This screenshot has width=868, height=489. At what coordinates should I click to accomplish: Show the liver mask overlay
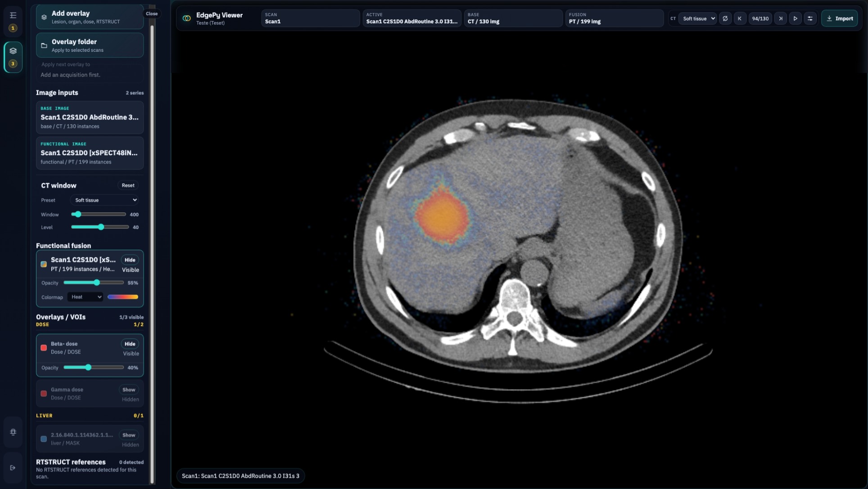(x=129, y=435)
